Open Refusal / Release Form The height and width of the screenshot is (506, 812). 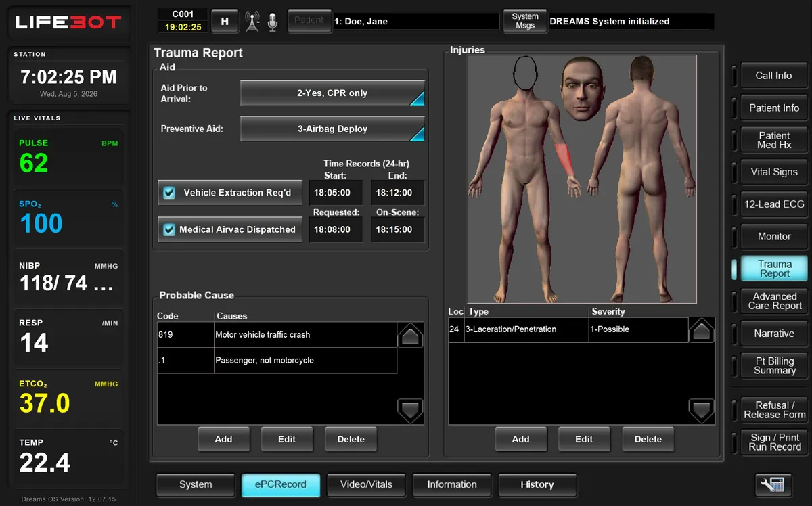pos(773,410)
